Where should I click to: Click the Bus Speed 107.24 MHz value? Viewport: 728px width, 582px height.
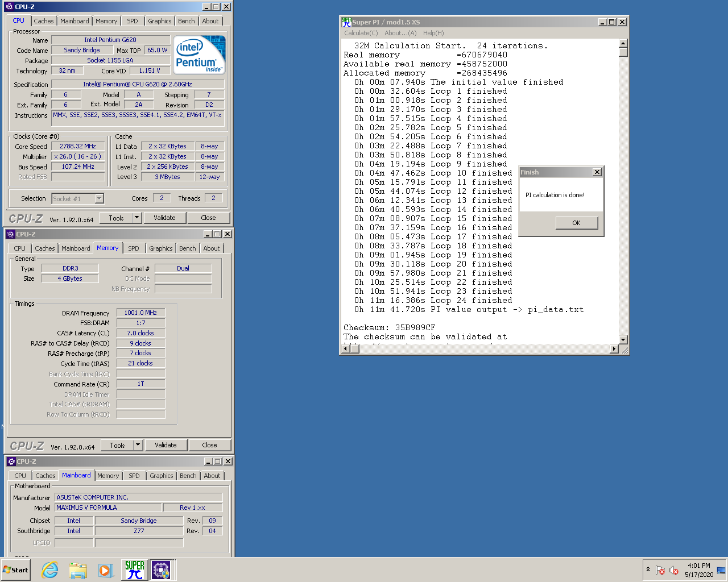[78, 167]
